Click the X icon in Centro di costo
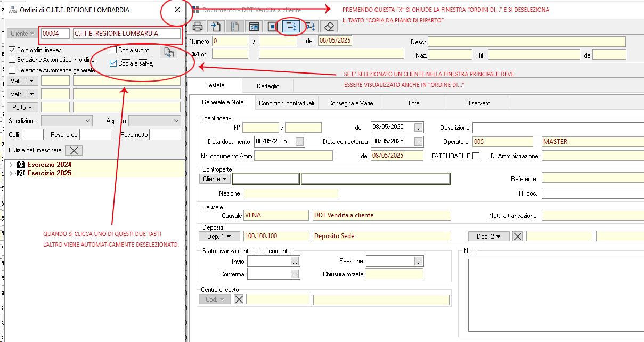The height and width of the screenshot is (342, 644). pyautogui.click(x=239, y=299)
